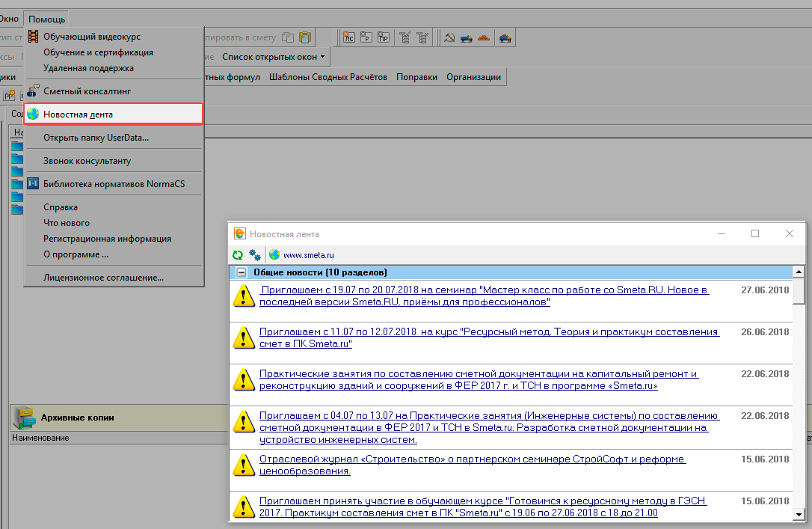The image size is (812, 529).
Task: Switch to Шаблоны Сводных Расчётов tab
Action: pyautogui.click(x=327, y=77)
